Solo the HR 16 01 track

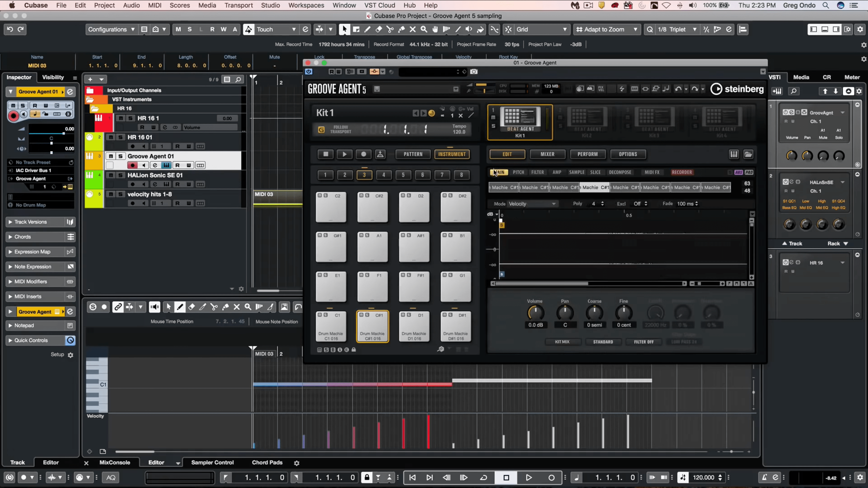(120, 137)
